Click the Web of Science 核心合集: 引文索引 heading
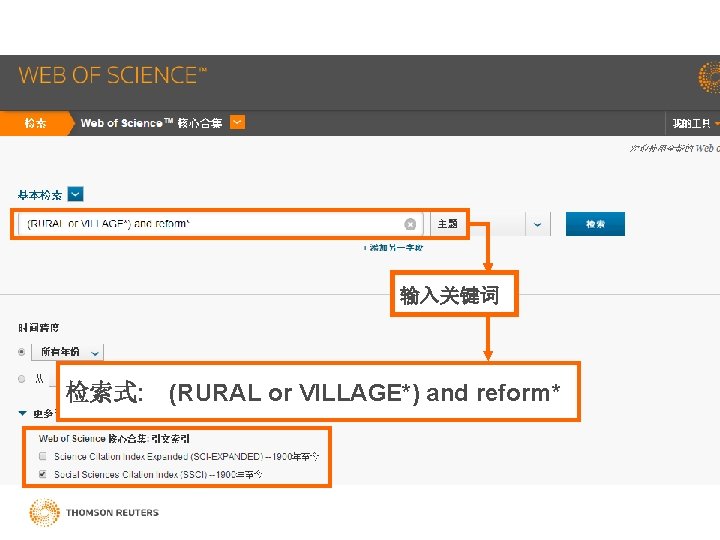Screen dimensions: 720x540 [114, 439]
